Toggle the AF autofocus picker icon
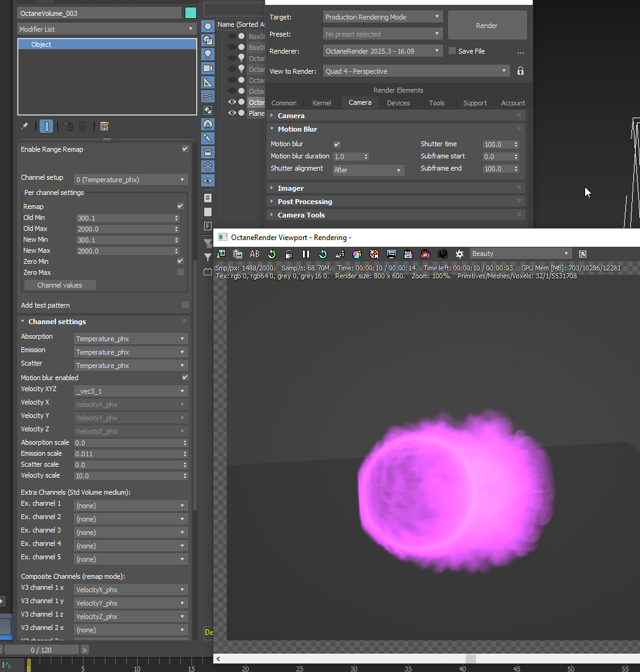 pos(340,254)
